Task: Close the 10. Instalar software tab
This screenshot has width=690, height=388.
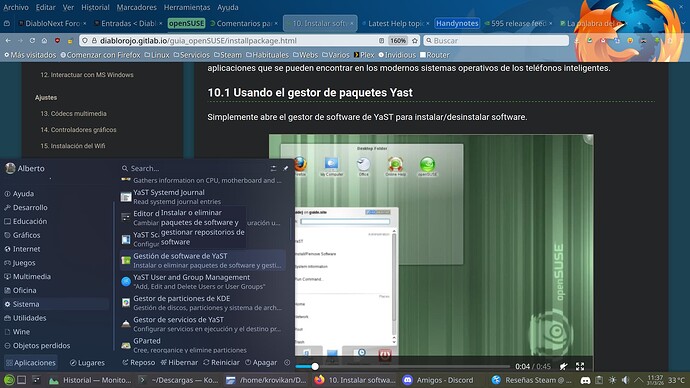Action: click(x=352, y=23)
